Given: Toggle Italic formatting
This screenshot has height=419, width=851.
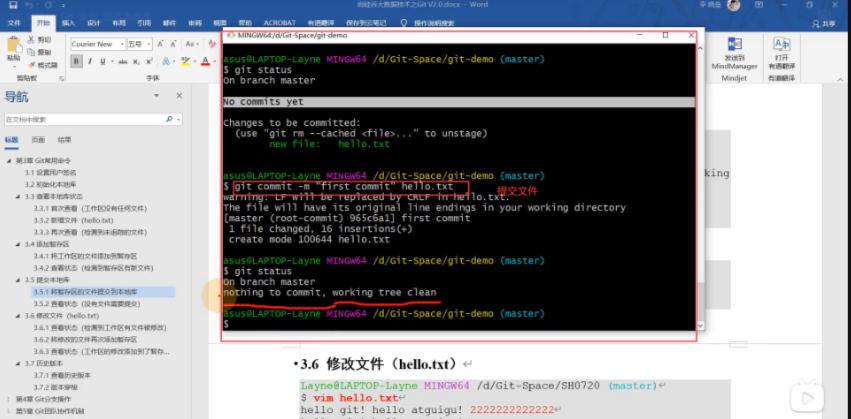Looking at the screenshot, I should 89,61.
